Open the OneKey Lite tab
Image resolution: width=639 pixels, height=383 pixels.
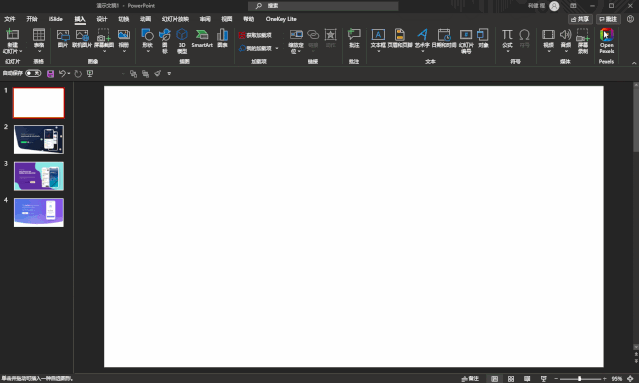281,19
